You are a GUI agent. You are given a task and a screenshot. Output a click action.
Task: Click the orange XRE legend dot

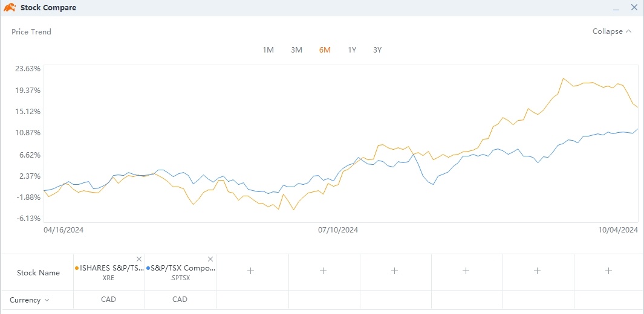click(77, 269)
